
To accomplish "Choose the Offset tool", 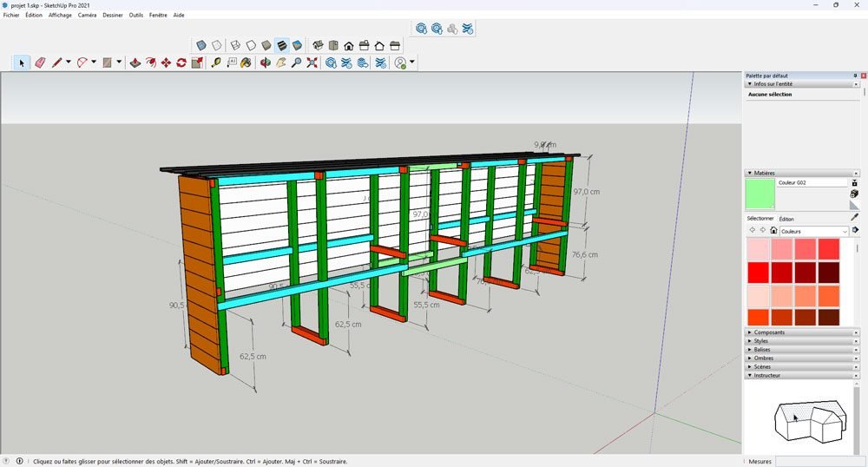I will click(x=150, y=62).
